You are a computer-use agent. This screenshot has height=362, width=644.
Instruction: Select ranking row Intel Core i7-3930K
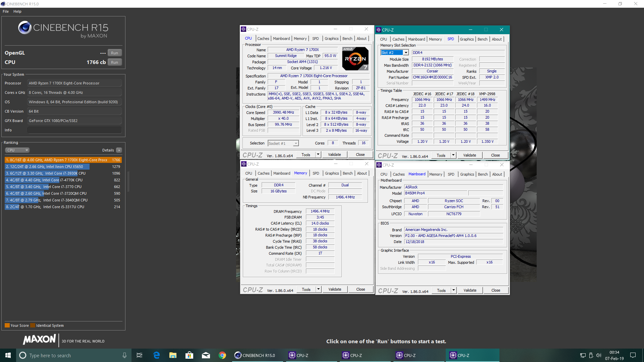(63, 173)
